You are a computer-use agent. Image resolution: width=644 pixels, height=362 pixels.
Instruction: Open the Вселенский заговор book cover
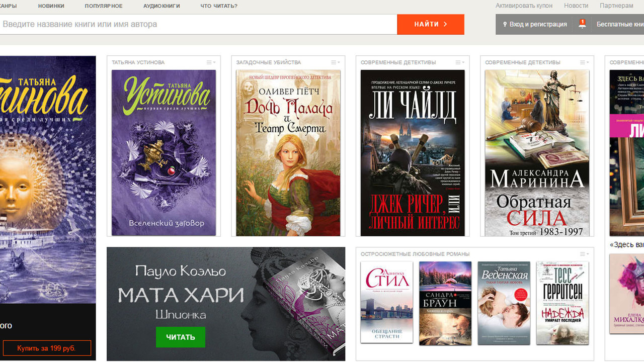(x=164, y=153)
